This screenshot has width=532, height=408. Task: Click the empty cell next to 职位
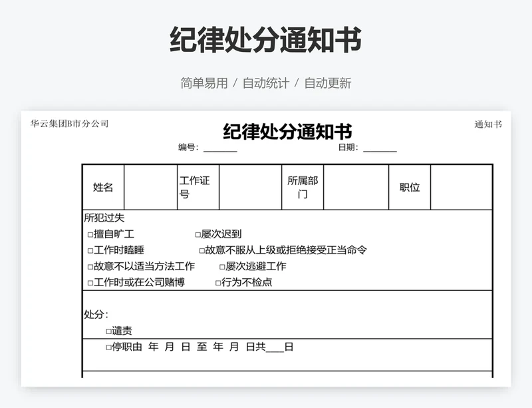point(462,187)
